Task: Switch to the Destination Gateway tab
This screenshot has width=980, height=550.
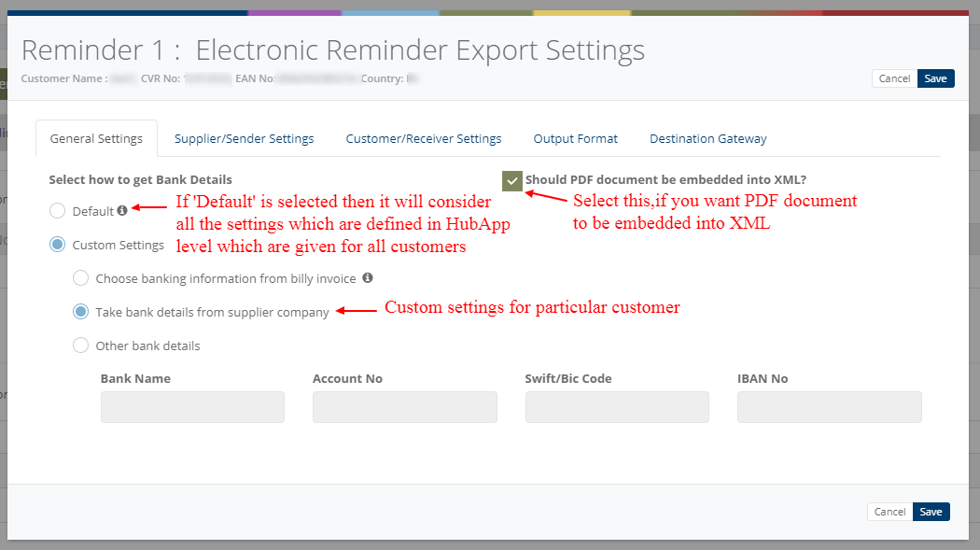Action: tap(708, 138)
